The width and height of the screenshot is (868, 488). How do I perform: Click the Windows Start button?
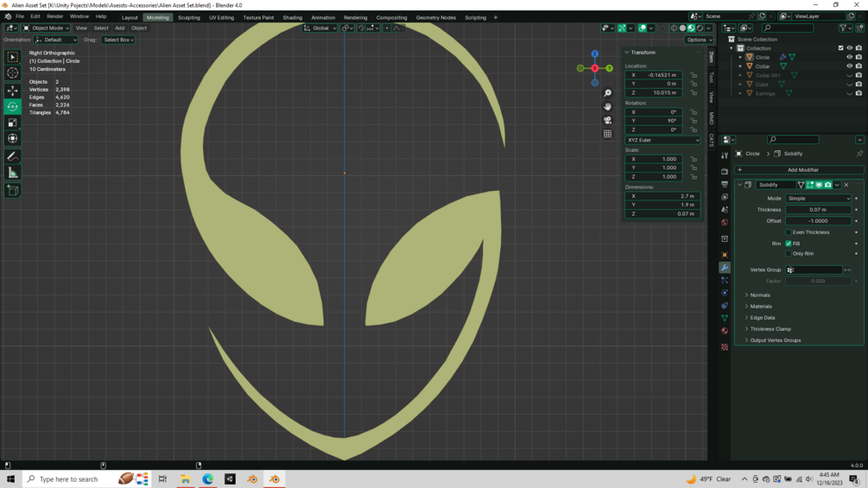(x=10, y=479)
